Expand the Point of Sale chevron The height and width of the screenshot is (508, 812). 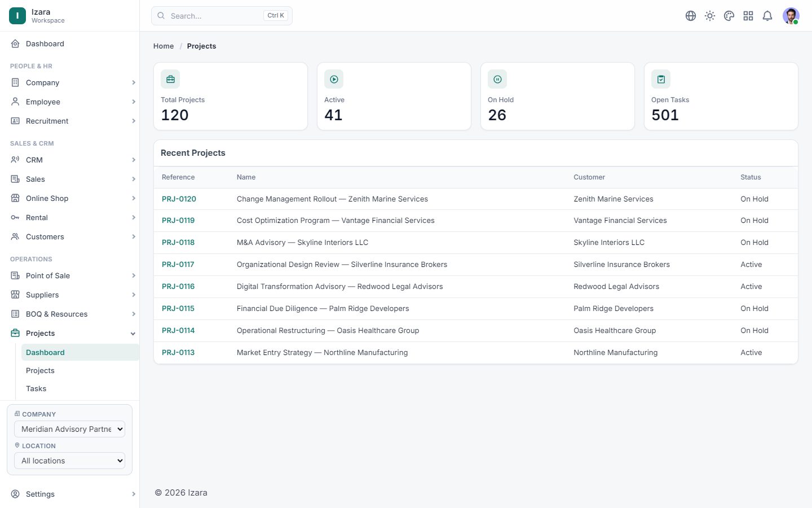click(x=134, y=275)
